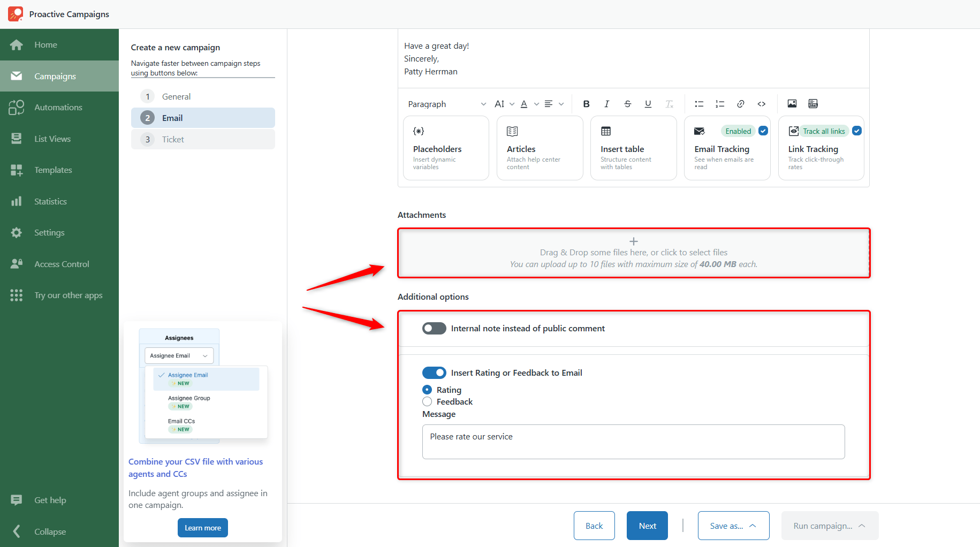Disable Insert Rating or Feedback toggle
The height and width of the screenshot is (547, 980).
pyautogui.click(x=434, y=373)
